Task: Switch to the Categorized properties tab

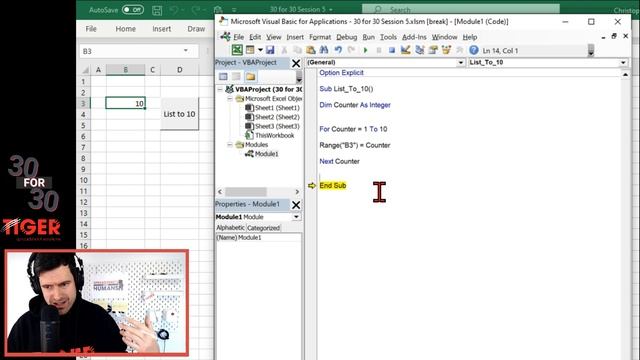Action: point(263,228)
